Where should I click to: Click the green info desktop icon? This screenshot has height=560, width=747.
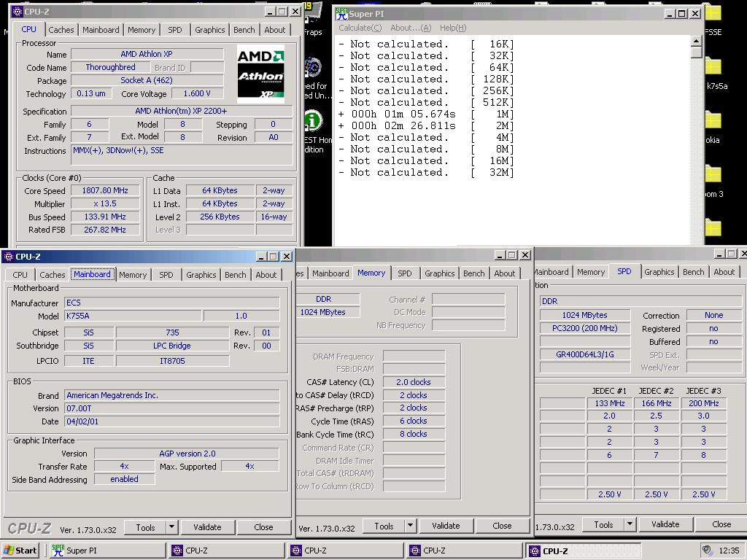pyautogui.click(x=313, y=120)
